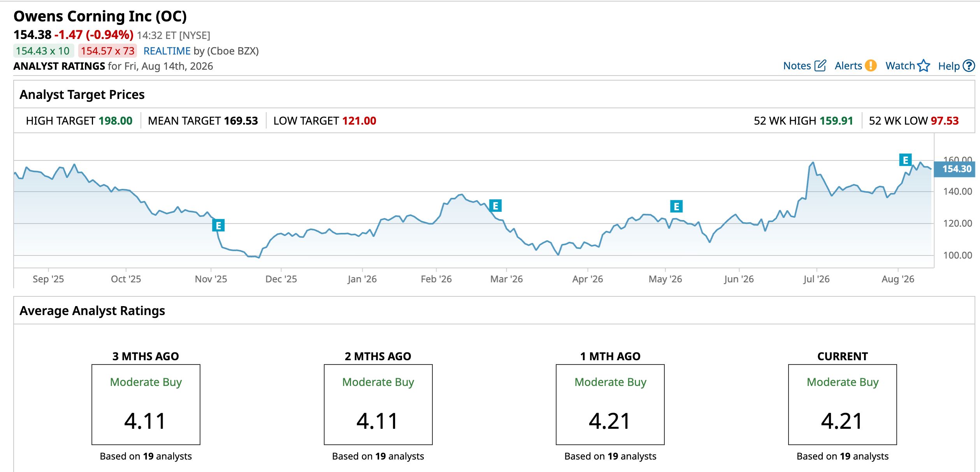
Task: Click the Average Analyst Ratings heading
Action: [92, 311]
